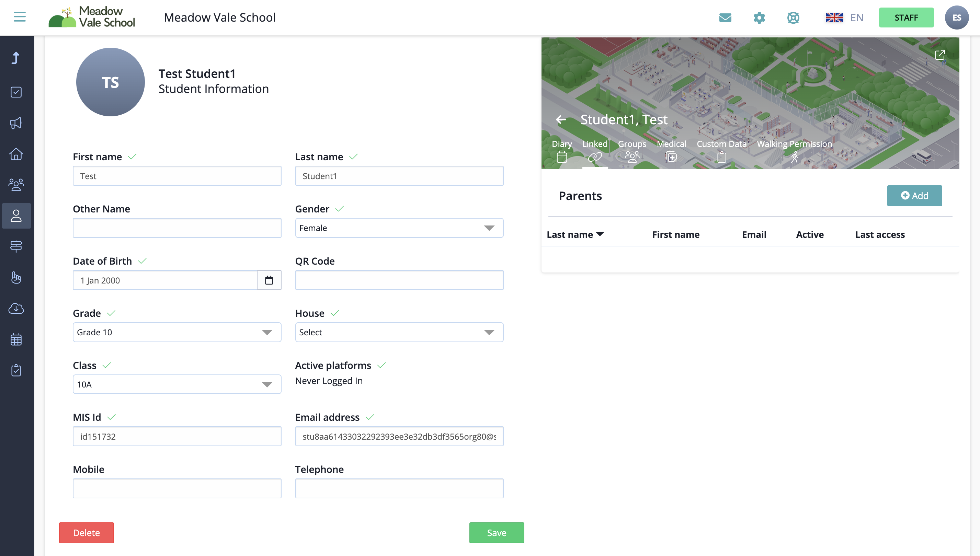This screenshot has width=980, height=556.
Task: Add a parent with Add button
Action: coord(914,196)
